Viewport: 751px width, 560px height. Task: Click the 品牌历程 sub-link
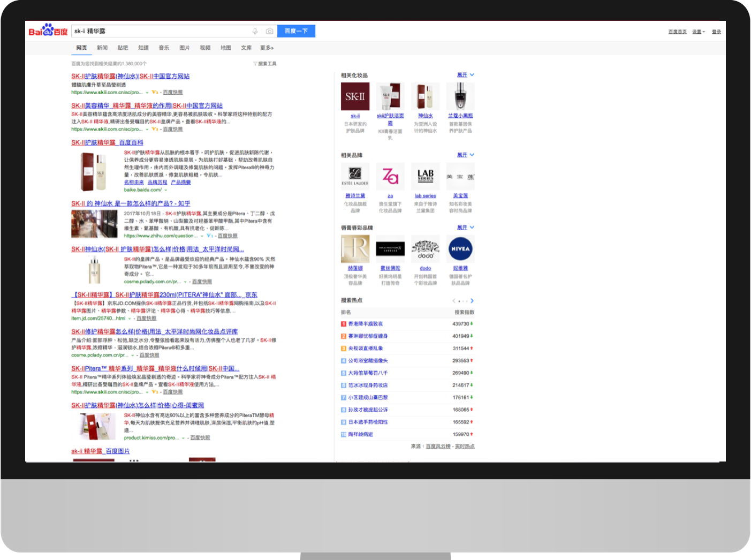(x=157, y=183)
